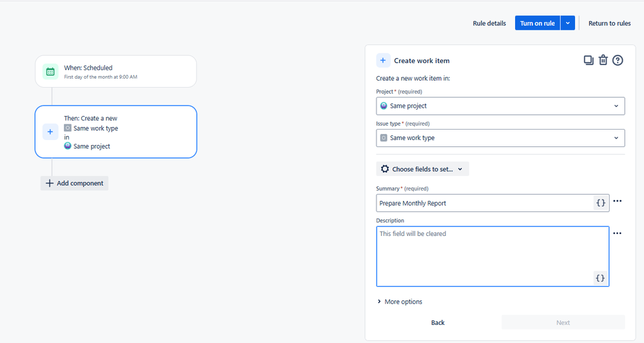Open help with the question mark icon
644x343 pixels.
[x=618, y=61]
